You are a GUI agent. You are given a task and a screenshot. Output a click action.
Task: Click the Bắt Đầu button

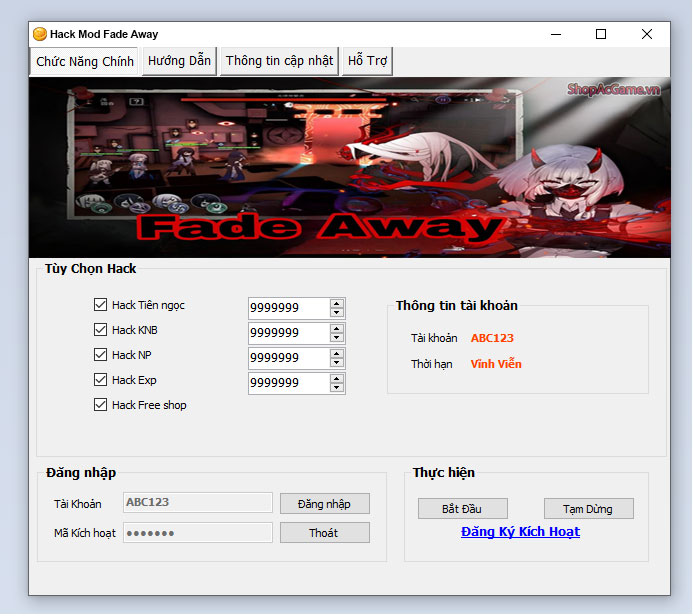pos(463,509)
